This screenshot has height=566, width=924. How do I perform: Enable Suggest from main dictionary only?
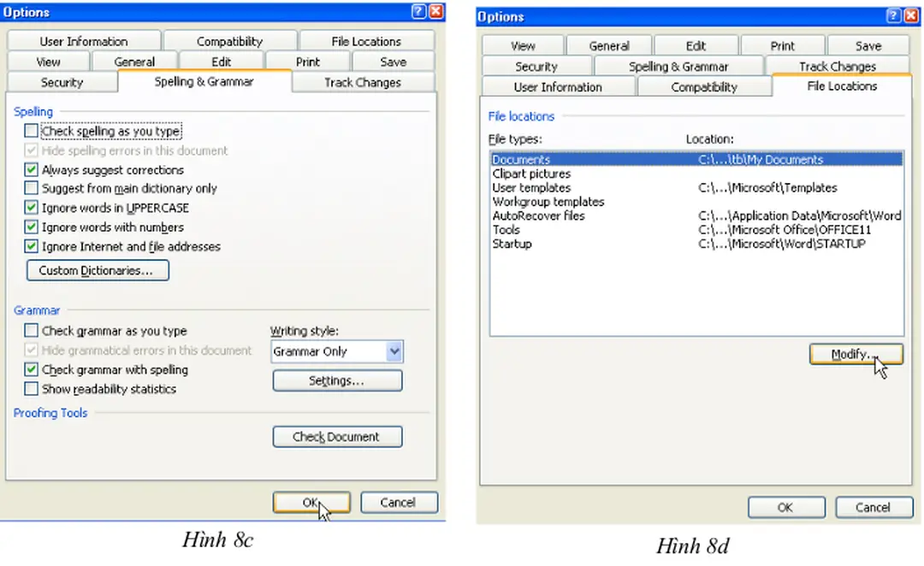32,188
